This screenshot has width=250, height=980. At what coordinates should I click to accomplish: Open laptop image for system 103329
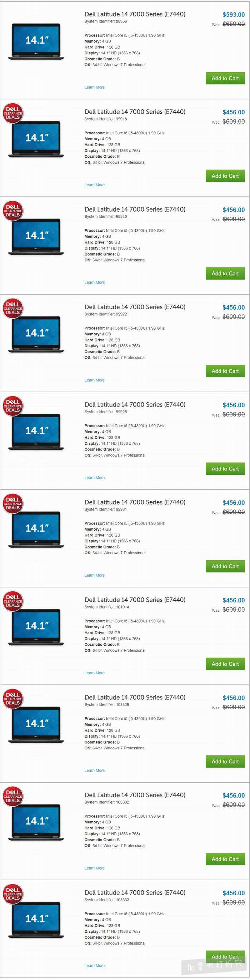(x=36, y=725)
